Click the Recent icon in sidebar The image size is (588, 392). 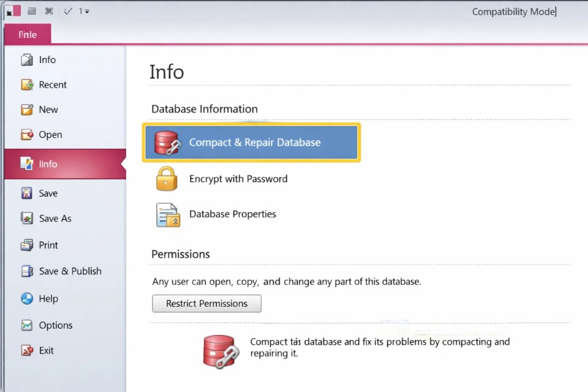(27, 85)
